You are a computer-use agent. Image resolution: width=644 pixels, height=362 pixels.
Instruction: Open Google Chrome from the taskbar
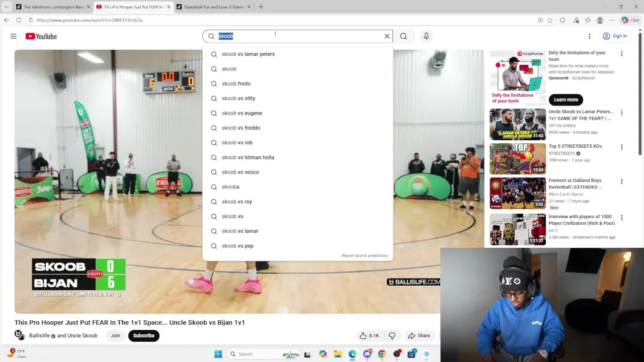382,354
